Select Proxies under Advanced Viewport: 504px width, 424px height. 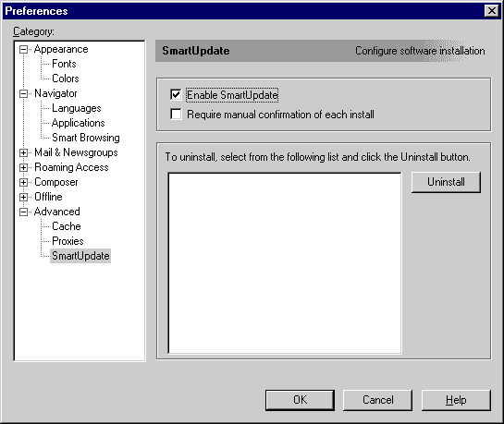tap(68, 241)
